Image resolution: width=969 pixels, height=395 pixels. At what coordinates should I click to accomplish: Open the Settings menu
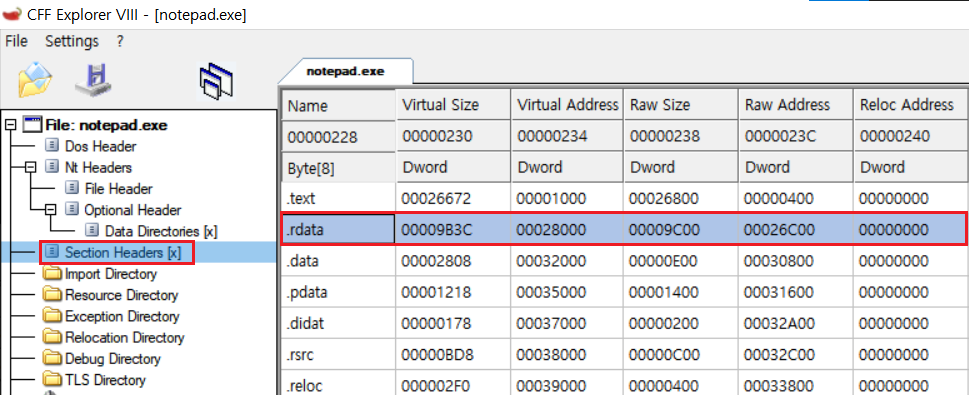72,41
